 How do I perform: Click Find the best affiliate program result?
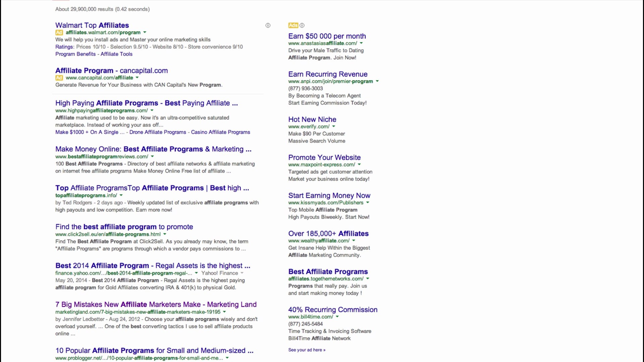coord(124,227)
